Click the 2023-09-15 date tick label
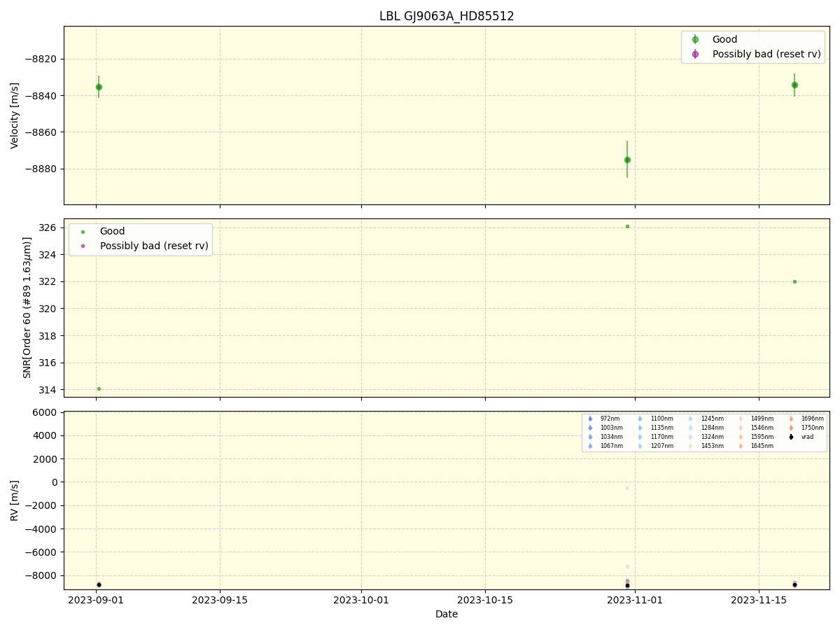This screenshot has width=840, height=630. click(220, 600)
